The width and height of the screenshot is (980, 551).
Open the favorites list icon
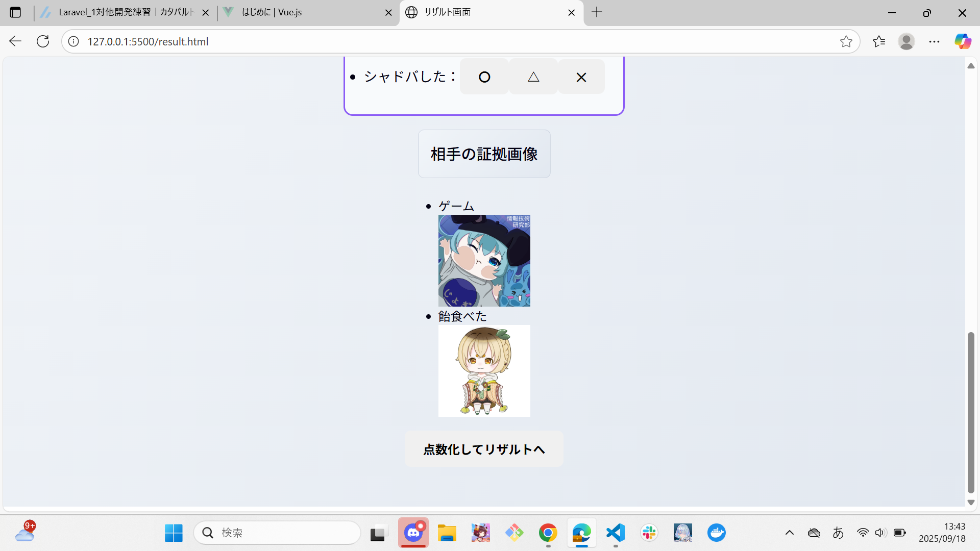pyautogui.click(x=879, y=41)
